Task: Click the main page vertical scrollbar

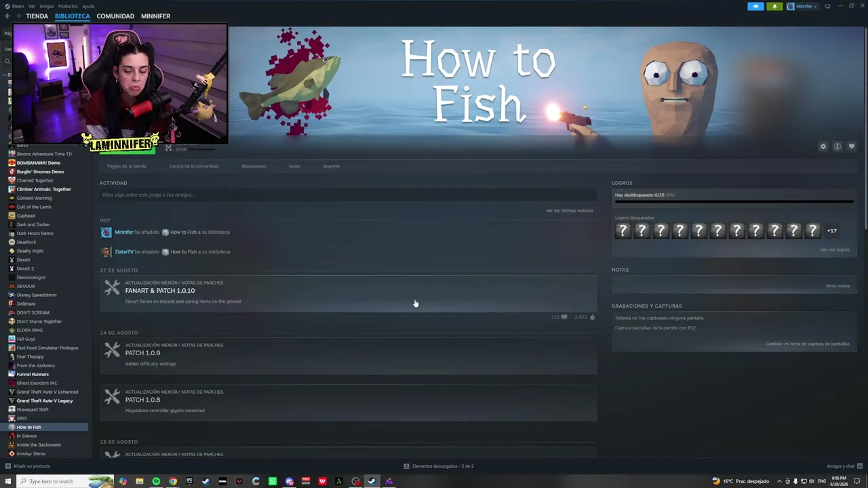Action: pyautogui.click(x=865, y=129)
